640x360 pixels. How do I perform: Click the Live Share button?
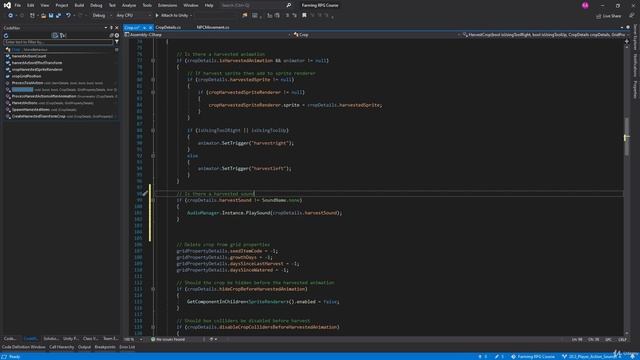[x=608, y=16]
